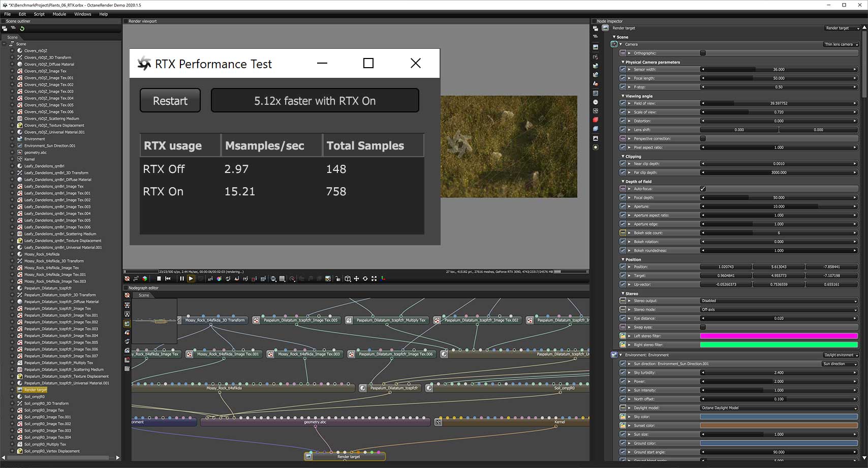Click the render target image icon in inspector sidebar
868x468 pixels.
595,47
